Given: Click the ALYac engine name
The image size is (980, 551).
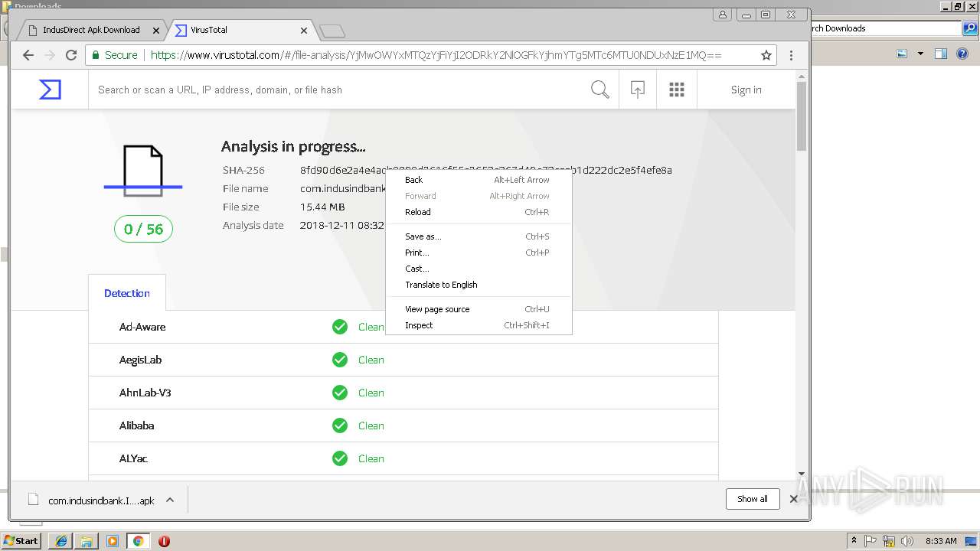Looking at the screenshot, I should 133,458.
